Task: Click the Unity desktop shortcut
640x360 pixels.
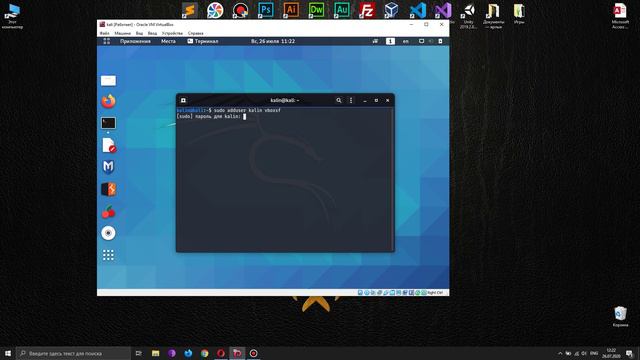Action: coord(468,16)
